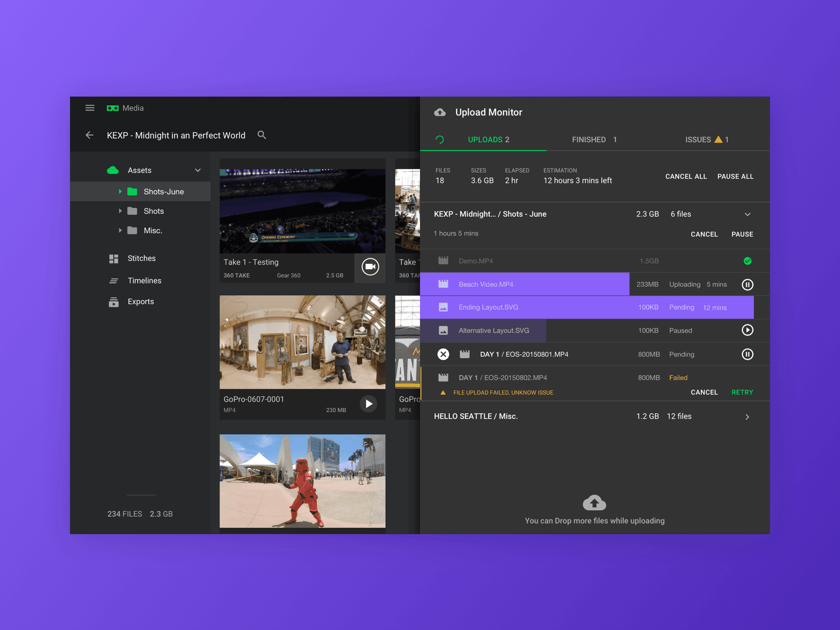Pause the EOS-20150801.MP4 pending upload
Image resolution: width=840 pixels, height=630 pixels.
747,354
